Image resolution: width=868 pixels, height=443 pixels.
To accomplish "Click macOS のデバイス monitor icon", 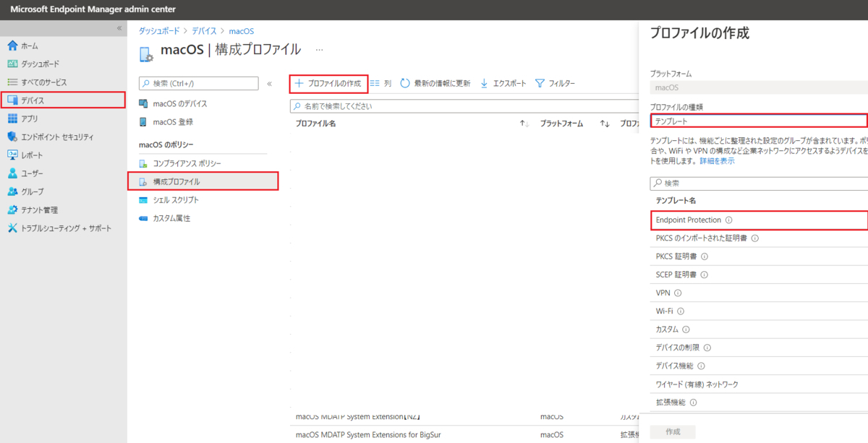I will [x=143, y=104].
